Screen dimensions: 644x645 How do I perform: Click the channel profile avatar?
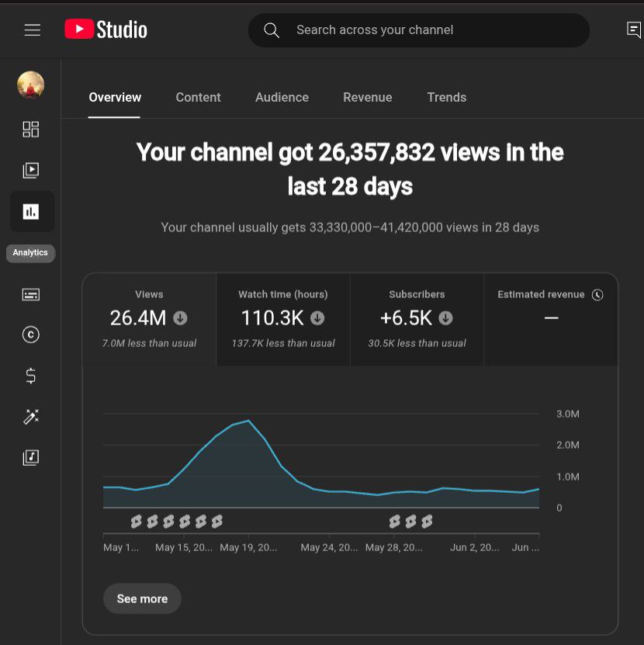[x=31, y=85]
